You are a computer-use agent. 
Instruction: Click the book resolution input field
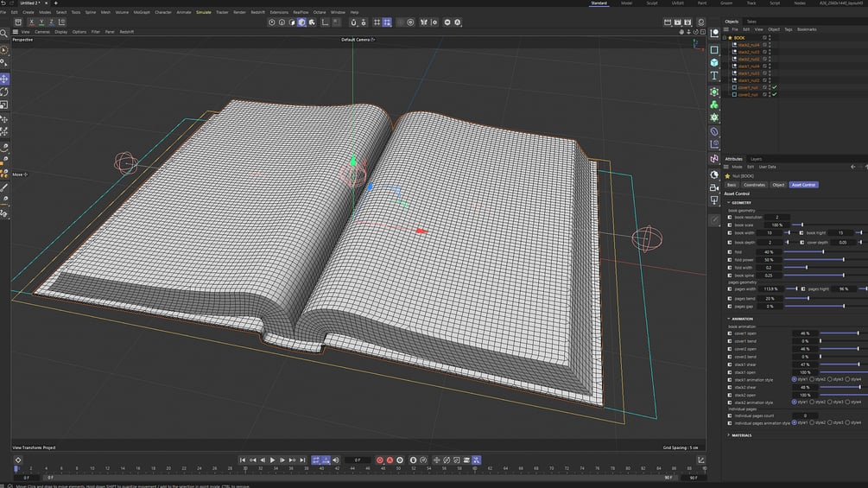point(776,218)
